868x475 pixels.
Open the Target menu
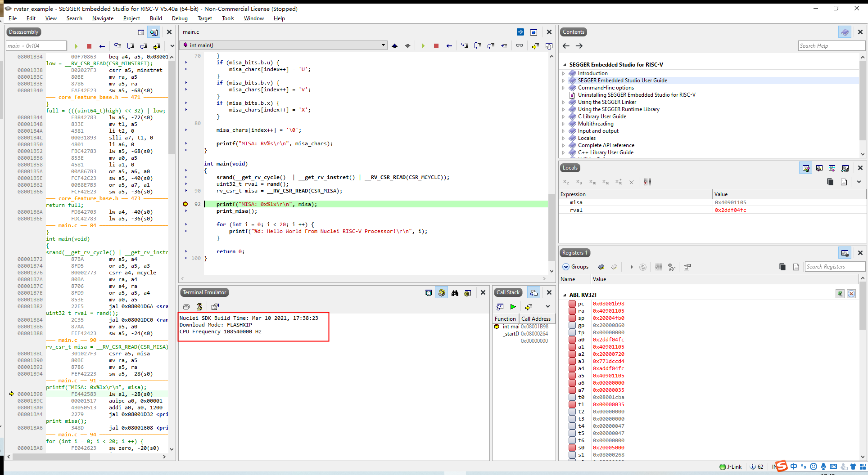[x=205, y=18]
